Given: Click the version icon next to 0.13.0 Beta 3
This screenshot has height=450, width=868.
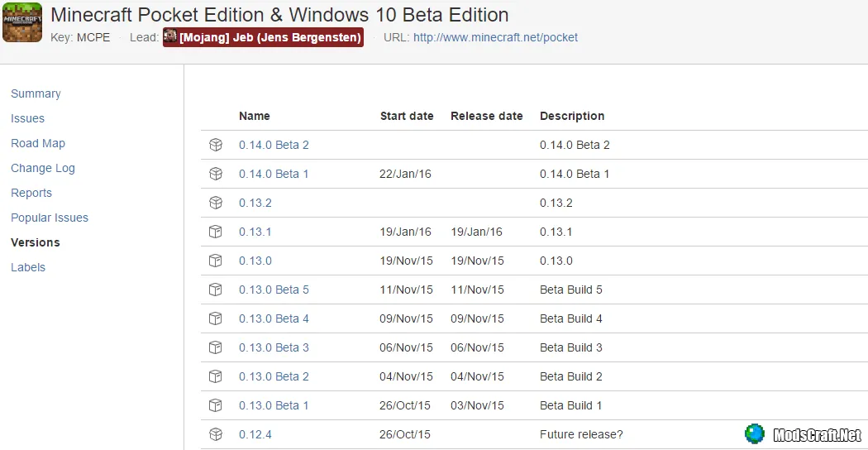Looking at the screenshot, I should (216, 347).
